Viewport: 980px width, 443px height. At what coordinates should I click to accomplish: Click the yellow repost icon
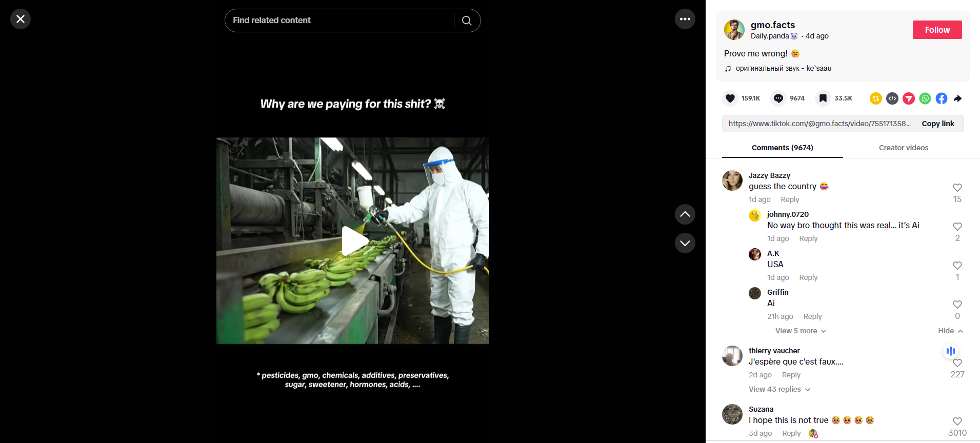tap(875, 98)
